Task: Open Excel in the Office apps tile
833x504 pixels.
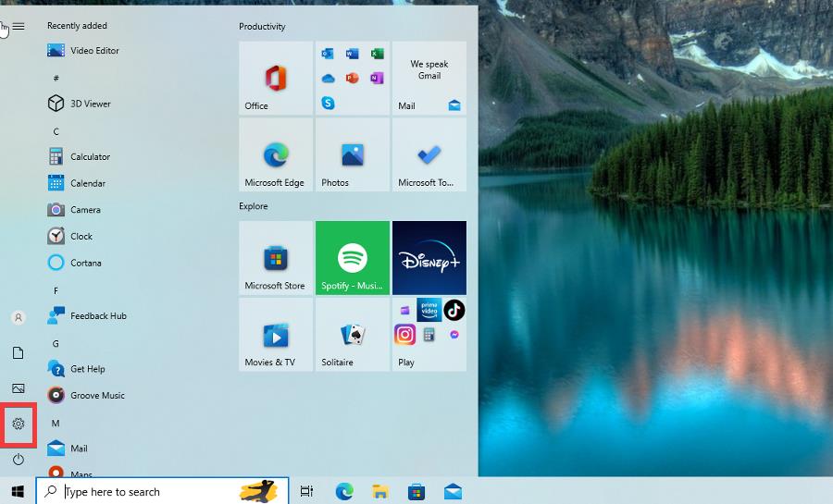Action: pos(378,54)
